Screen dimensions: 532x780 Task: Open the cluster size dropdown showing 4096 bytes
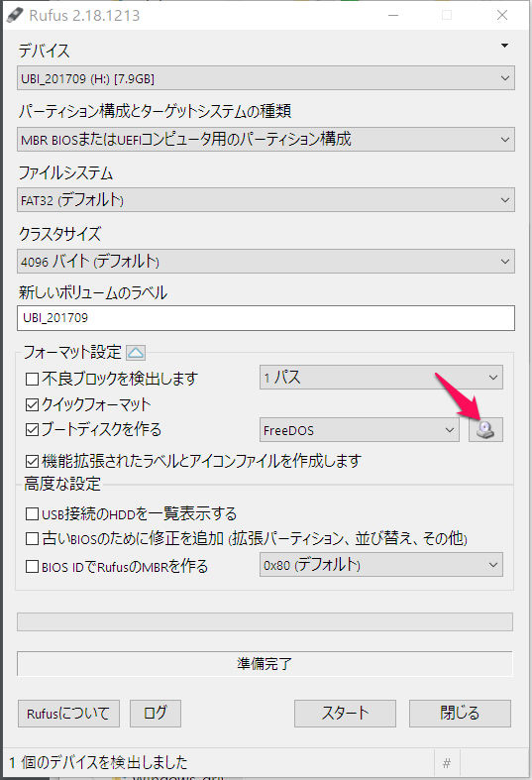click(266, 262)
